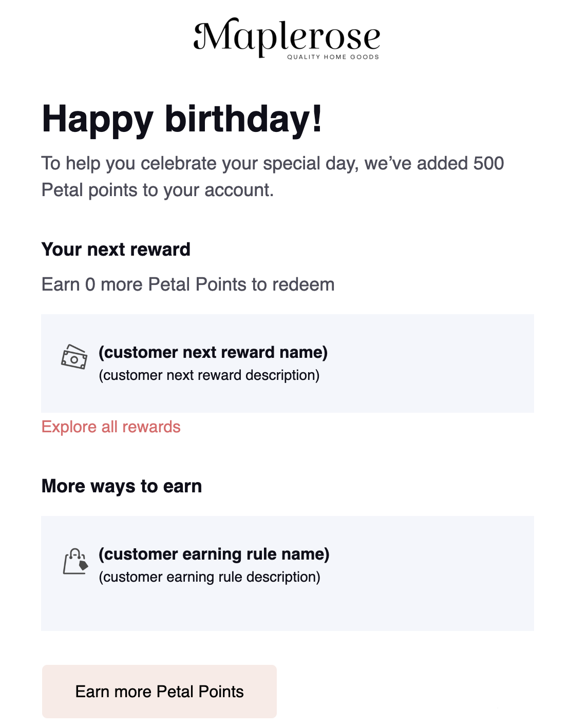Click the shopping bag earning rule icon
This screenshot has width=569, height=728.
[75, 561]
